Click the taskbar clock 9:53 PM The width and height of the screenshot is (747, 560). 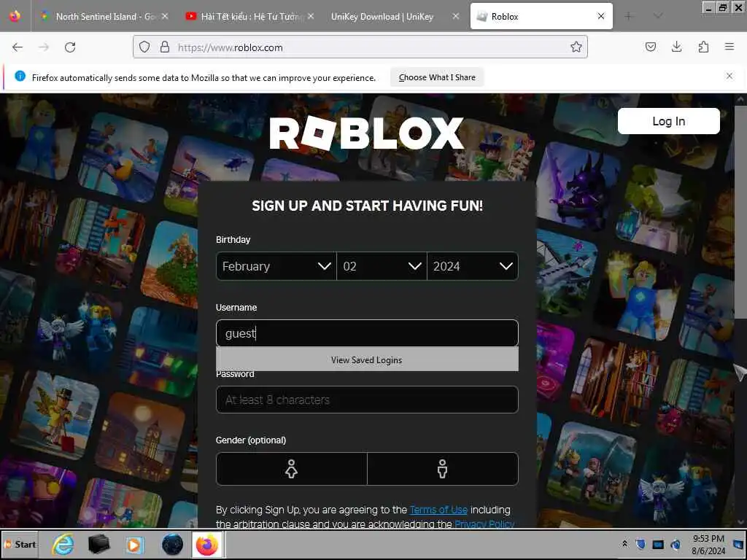[708, 544]
